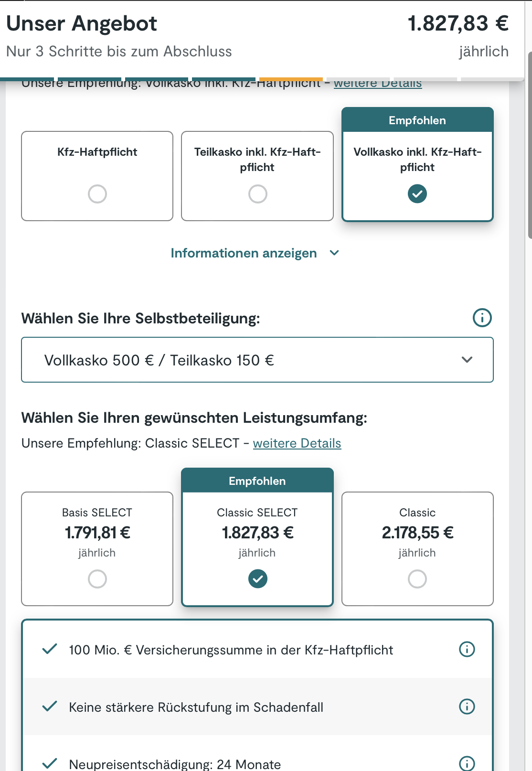Select Kfz-Haftpflicht radio option

pos(97,194)
